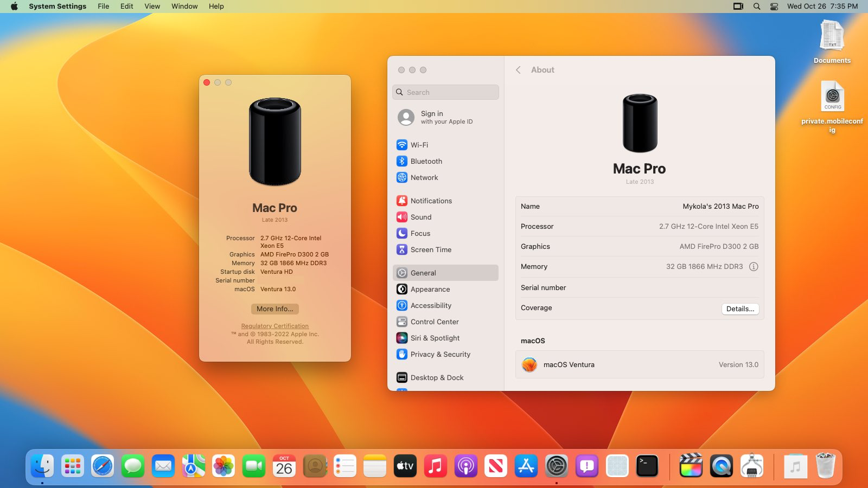Launch Notes from the Dock
The width and height of the screenshot is (868, 488).
point(375,466)
